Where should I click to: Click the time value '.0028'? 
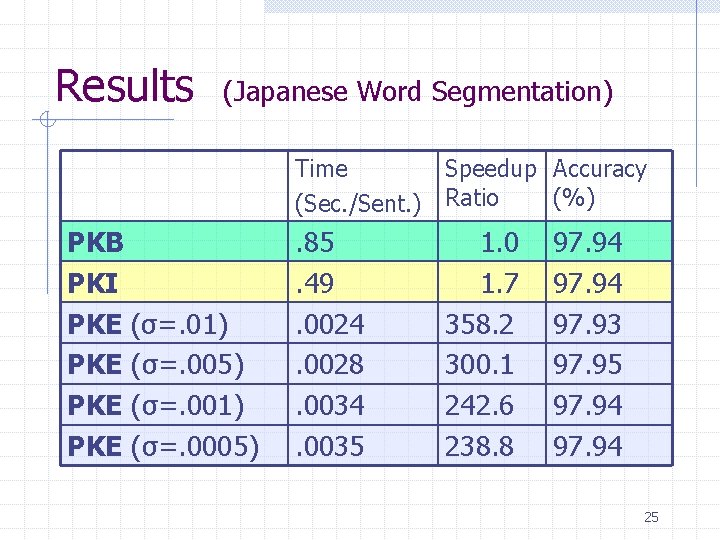click(330, 364)
